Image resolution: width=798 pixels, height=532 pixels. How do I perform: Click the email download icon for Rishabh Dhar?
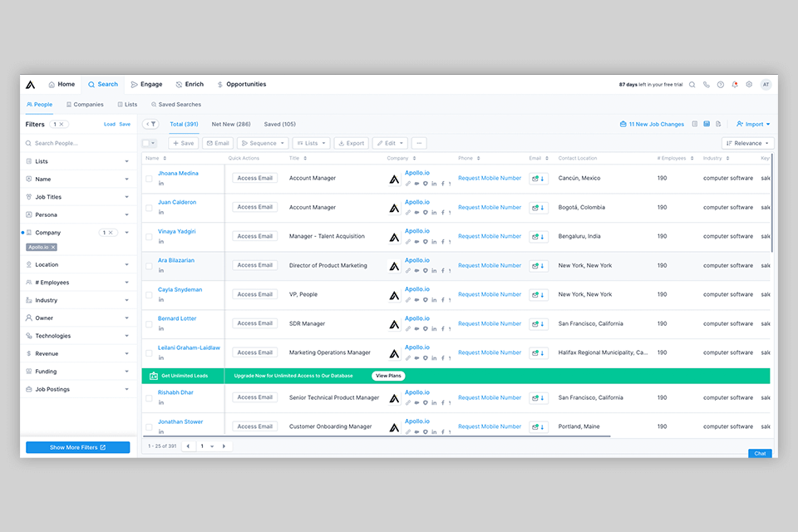coord(539,398)
